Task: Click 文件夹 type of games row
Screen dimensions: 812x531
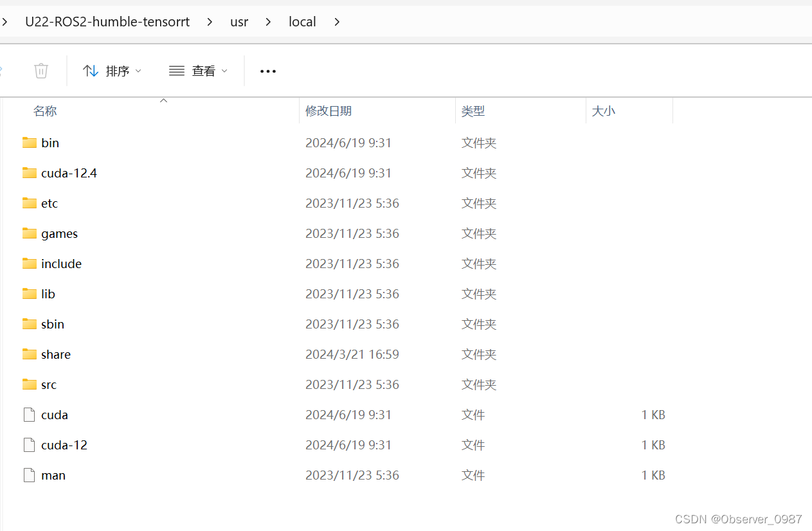Action: tap(479, 233)
